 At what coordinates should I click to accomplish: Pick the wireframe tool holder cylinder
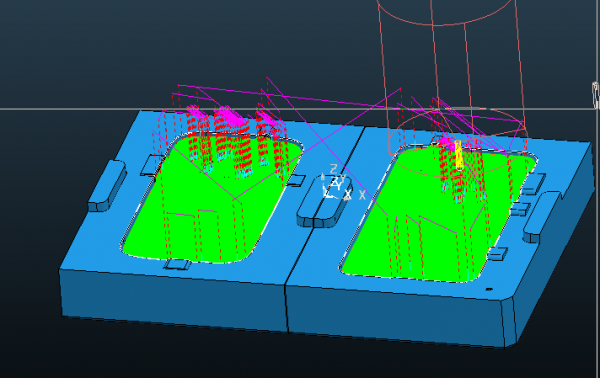click(x=452, y=77)
